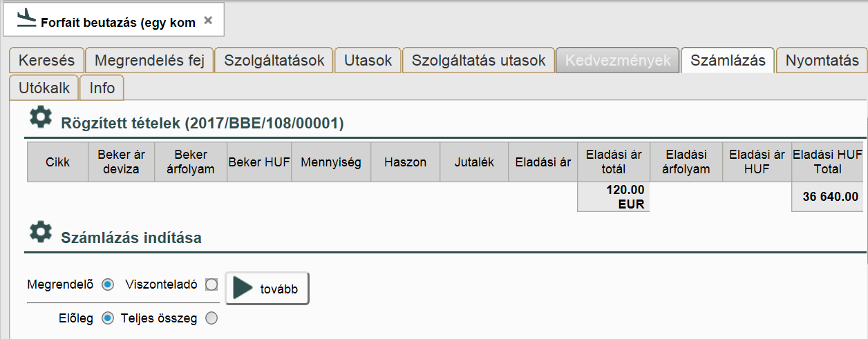Click the gear icon beside Számlázás indítása

tap(41, 232)
